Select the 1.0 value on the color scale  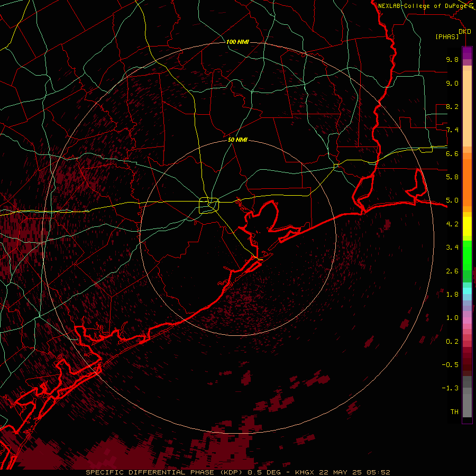[452, 318]
